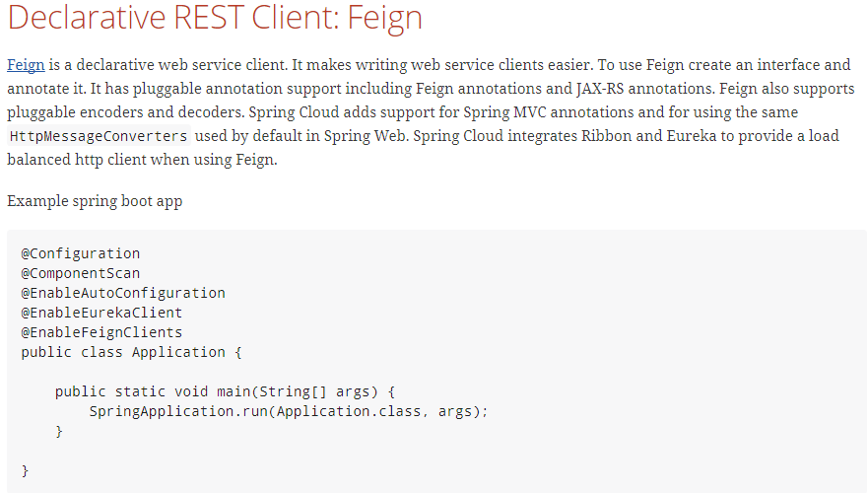868x493 pixels.
Task: Click the last closing brace in code block
Action: [x=26, y=470]
